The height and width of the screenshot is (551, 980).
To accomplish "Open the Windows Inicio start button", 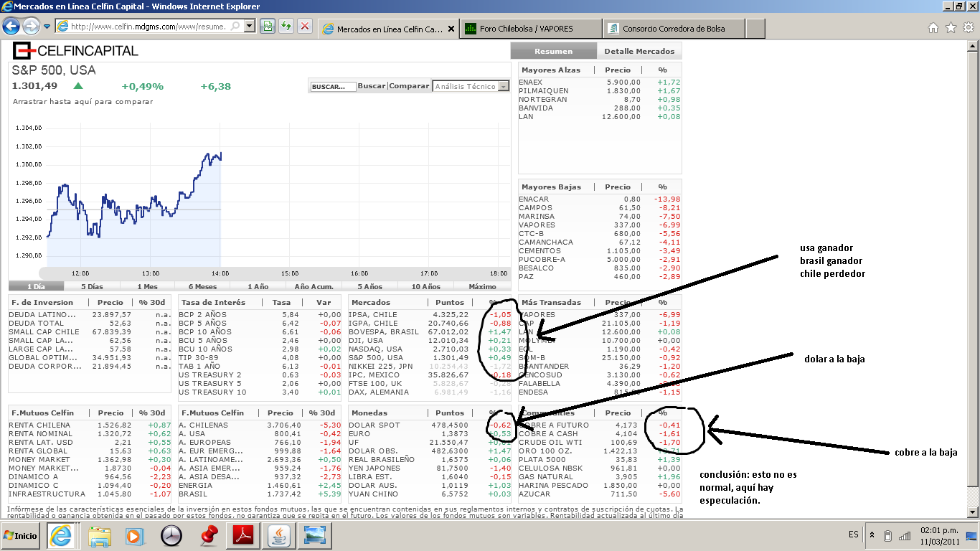I will pos(22,536).
